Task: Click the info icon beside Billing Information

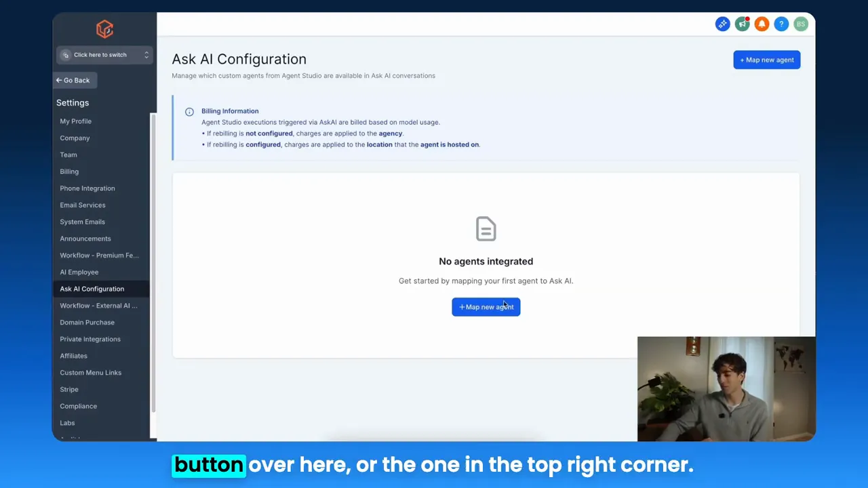Action: 189,111
